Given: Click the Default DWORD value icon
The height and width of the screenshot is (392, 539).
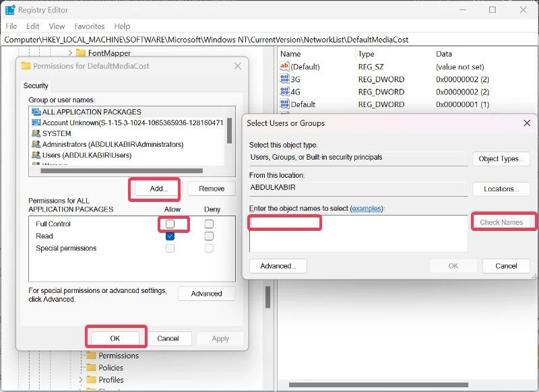Looking at the screenshot, I should [284, 104].
